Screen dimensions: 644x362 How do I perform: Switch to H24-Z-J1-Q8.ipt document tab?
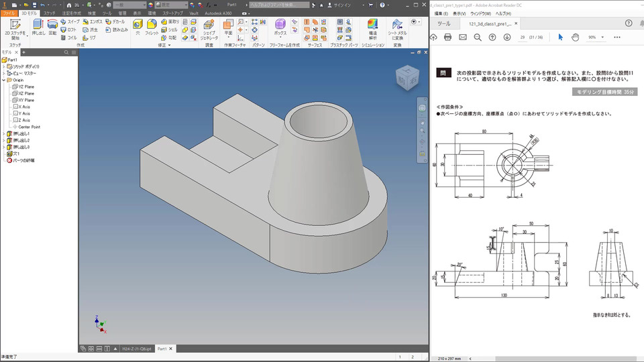click(136, 349)
